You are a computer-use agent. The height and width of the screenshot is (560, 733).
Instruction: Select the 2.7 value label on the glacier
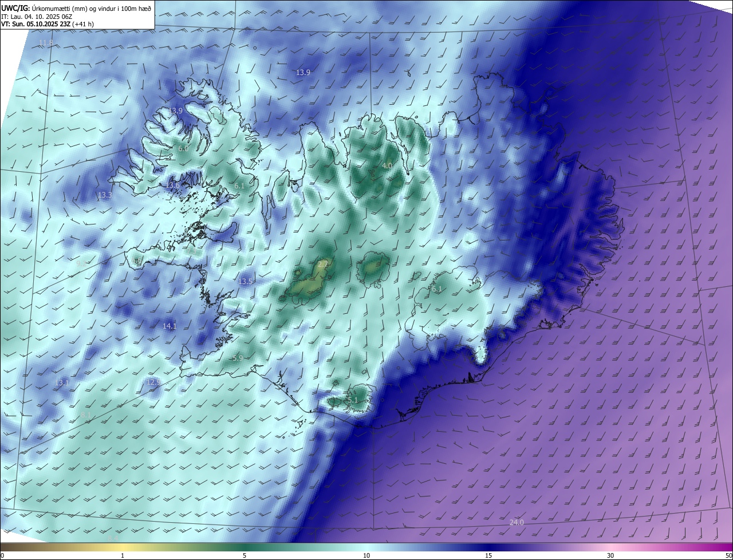pos(323,264)
